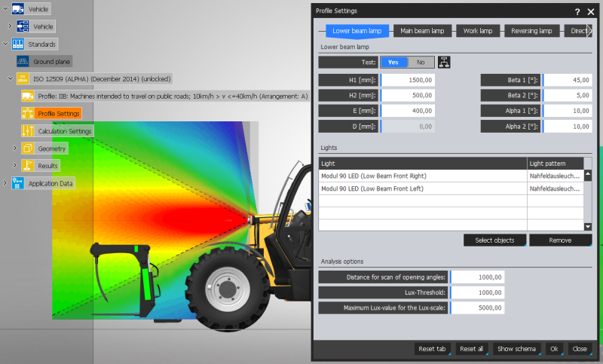Click the Ground plane icon in tree

tap(22, 61)
